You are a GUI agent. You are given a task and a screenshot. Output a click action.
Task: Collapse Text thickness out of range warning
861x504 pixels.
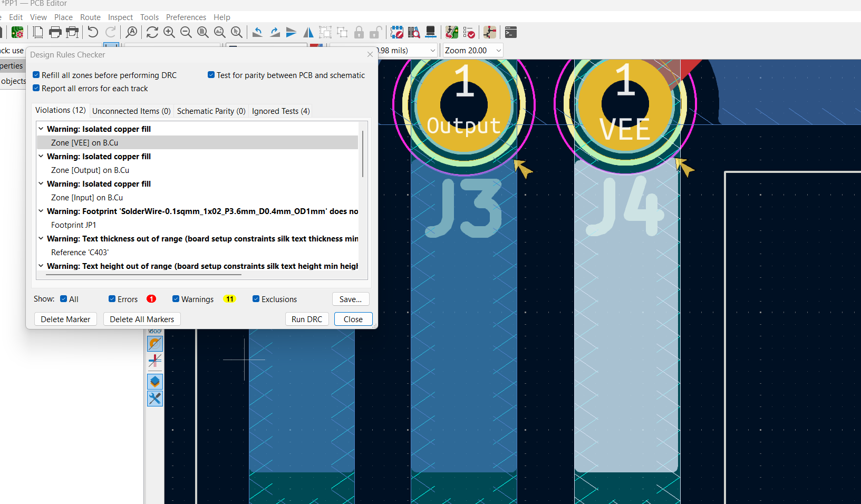(x=41, y=238)
